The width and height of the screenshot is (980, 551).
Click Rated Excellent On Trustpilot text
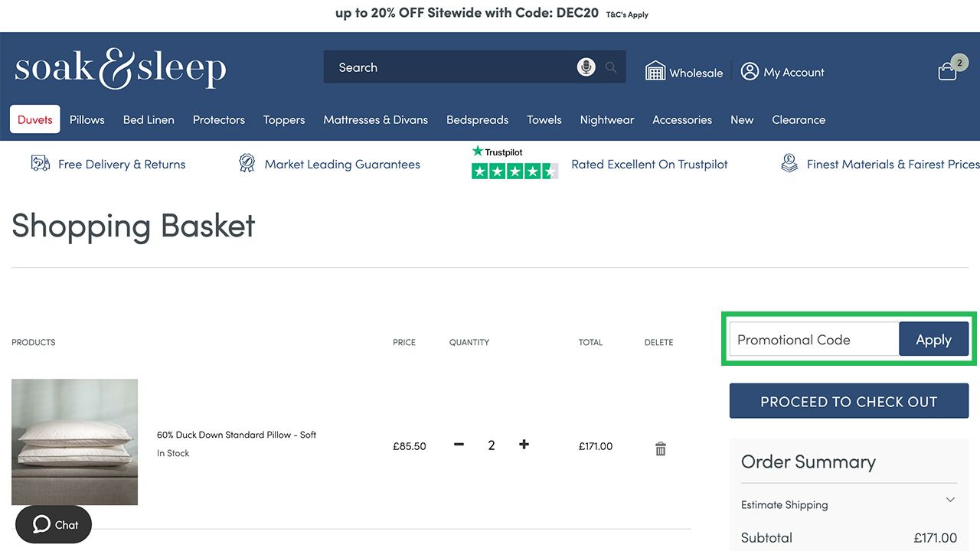coord(649,164)
